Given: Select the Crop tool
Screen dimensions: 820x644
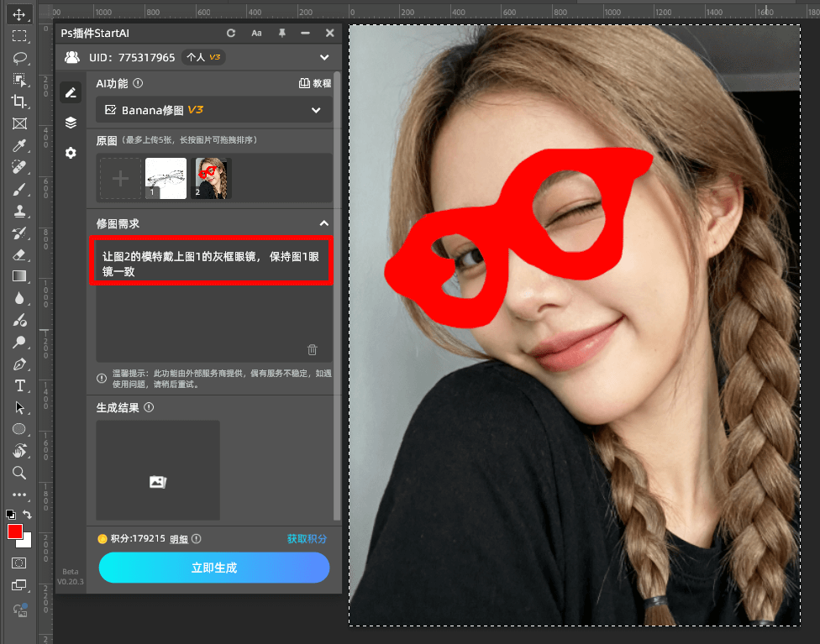Looking at the screenshot, I should 20,102.
